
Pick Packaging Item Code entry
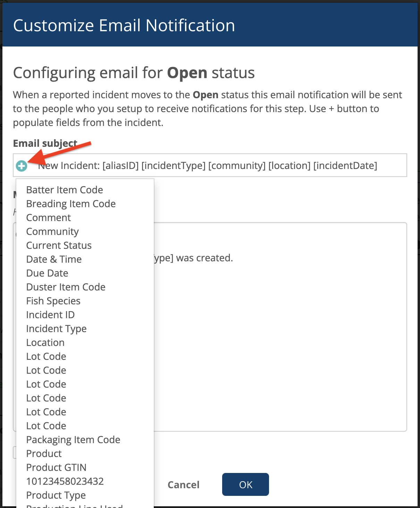(x=73, y=440)
